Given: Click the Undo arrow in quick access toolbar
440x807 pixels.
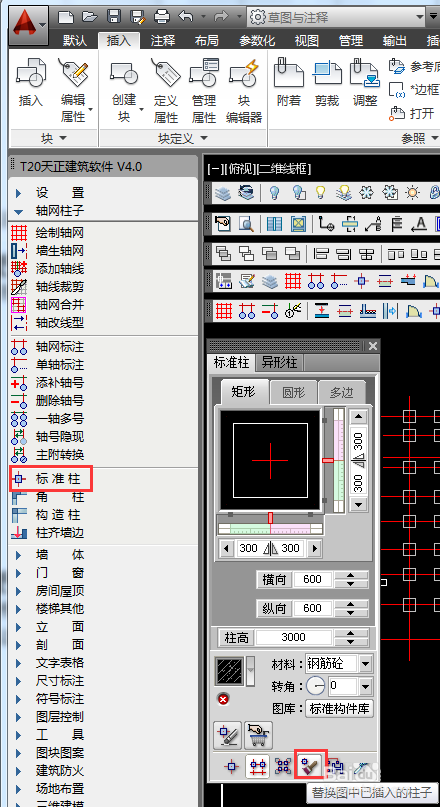Looking at the screenshot, I should point(185,17).
